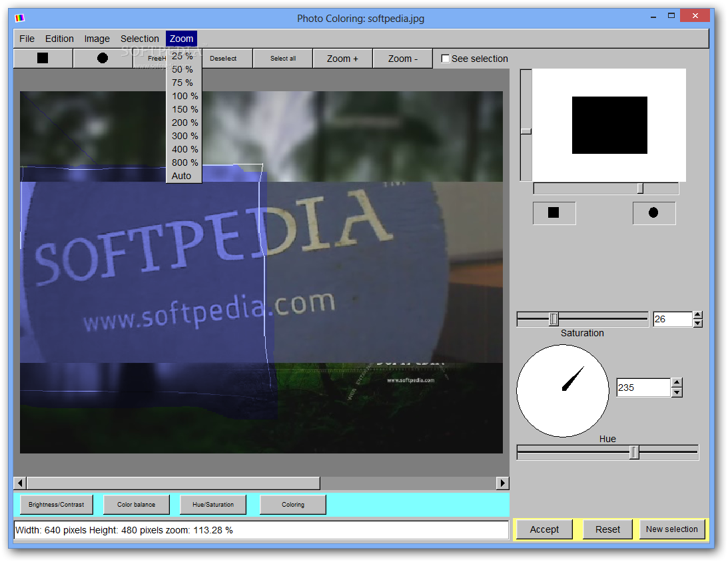Click the square brush shape button below preview
Viewport: 728px width, 562px height.
pyautogui.click(x=554, y=213)
